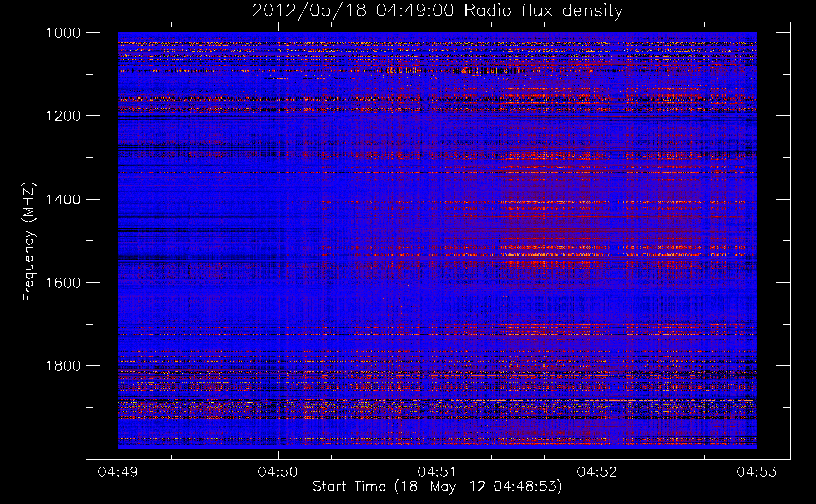Select the 1200 frequency axis label
The height and width of the screenshot is (504, 816).
click(63, 116)
